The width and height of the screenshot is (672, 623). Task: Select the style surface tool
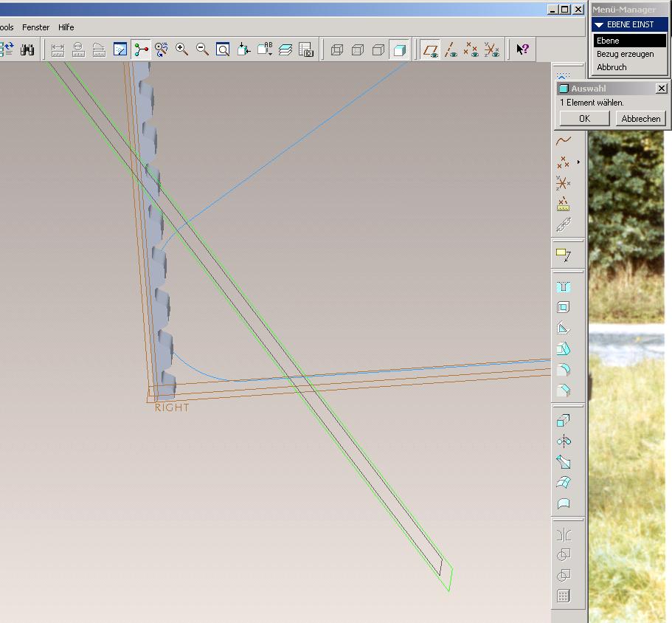pyautogui.click(x=563, y=503)
